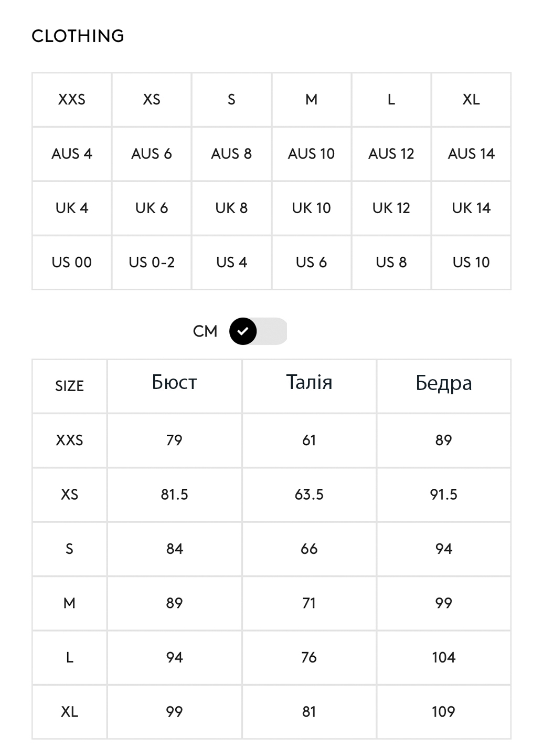543x756 pixels.
Task: Click the Бюст column header
Action: tap(174, 386)
